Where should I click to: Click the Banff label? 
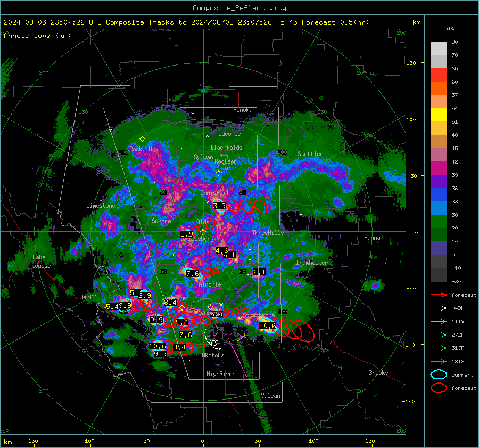[88, 297]
